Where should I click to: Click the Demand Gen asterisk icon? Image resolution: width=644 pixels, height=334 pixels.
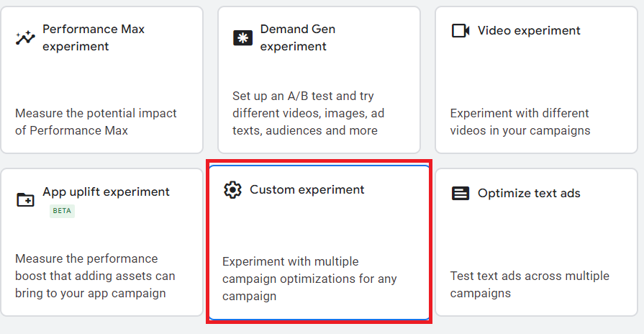242,38
